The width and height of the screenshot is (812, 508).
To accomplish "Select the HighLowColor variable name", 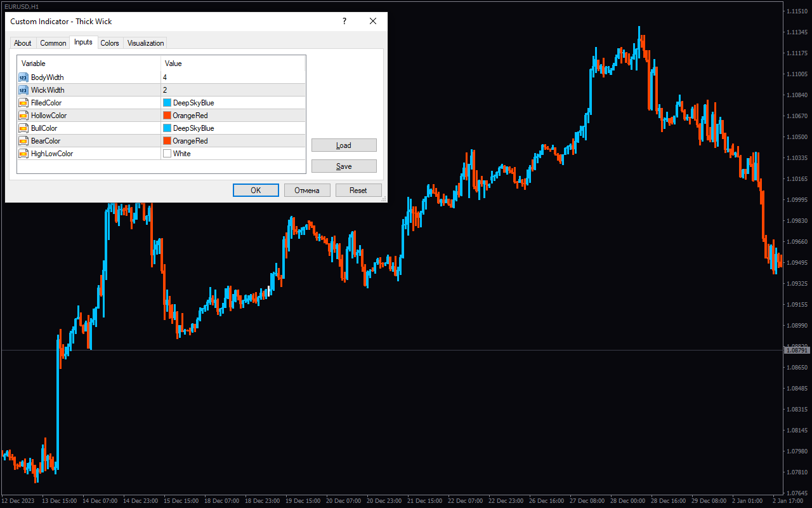I will (52, 154).
